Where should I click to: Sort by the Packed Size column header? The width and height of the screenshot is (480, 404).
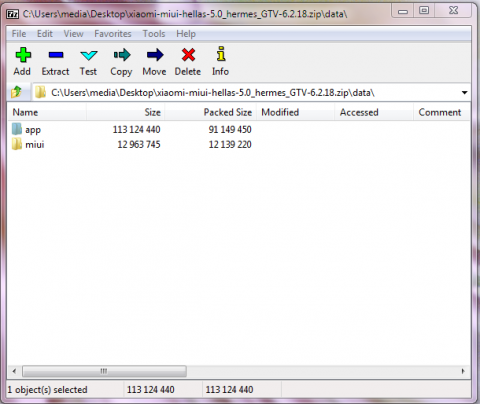tap(211, 112)
